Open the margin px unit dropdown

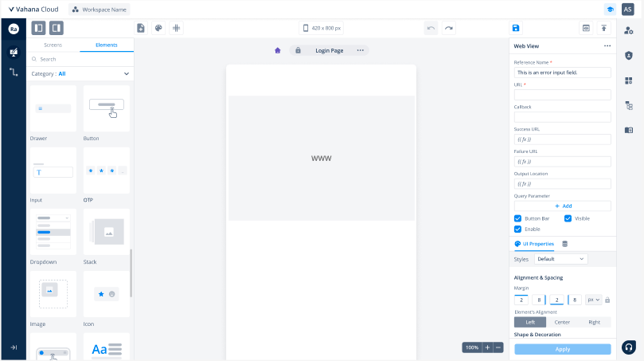click(x=594, y=300)
